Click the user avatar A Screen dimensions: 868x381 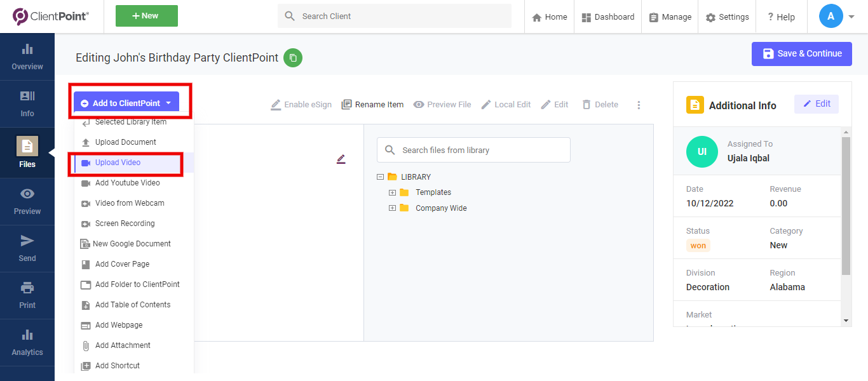831,17
